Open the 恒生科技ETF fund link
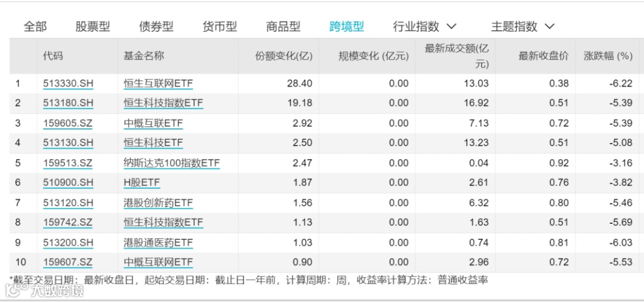This screenshot has height=302, width=644. [x=153, y=143]
